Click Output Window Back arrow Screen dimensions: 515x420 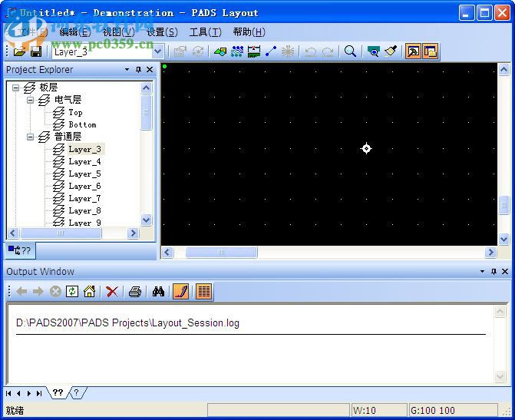pyautogui.click(x=21, y=292)
